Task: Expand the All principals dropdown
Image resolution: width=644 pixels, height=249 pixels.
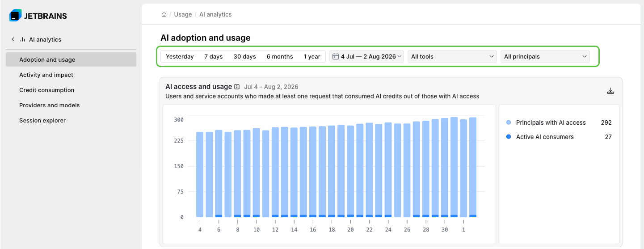Action: [545, 56]
